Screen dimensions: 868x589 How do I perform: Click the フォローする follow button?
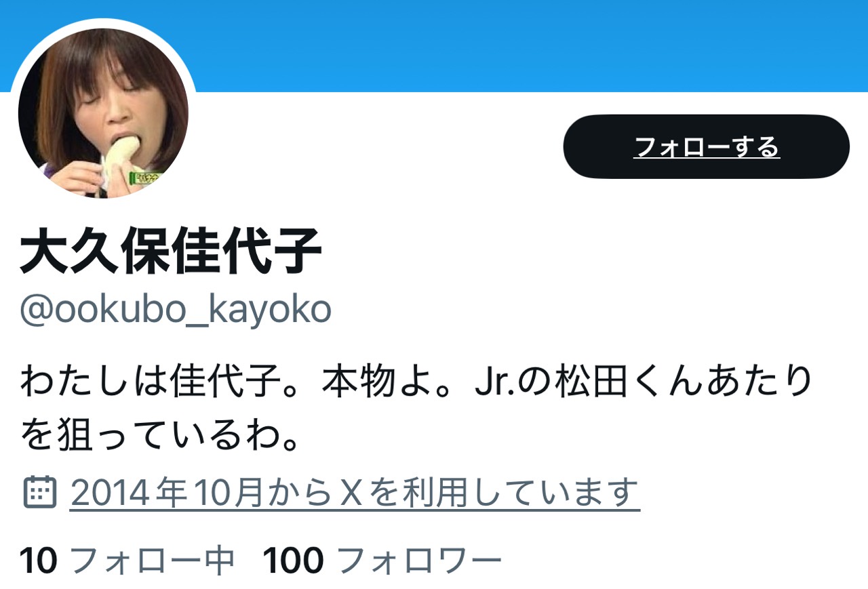(706, 146)
